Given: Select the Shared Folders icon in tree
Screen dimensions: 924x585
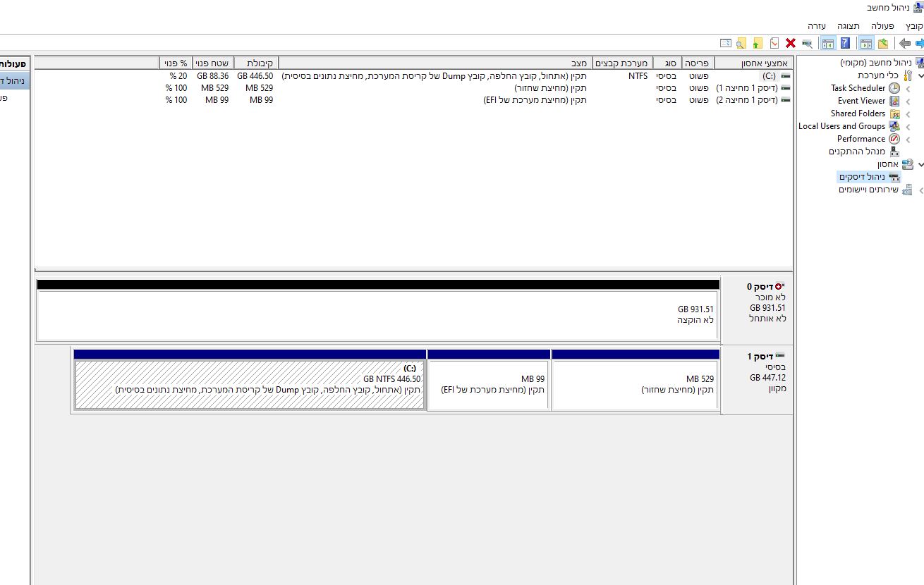Looking at the screenshot, I should tap(894, 113).
